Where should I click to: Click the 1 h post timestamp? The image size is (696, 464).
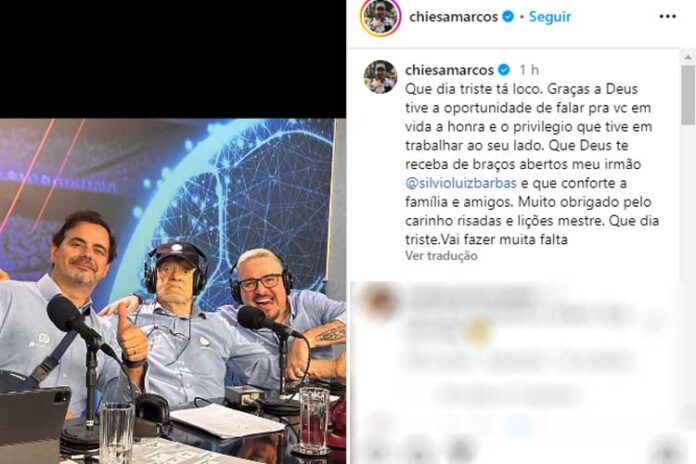(x=529, y=70)
